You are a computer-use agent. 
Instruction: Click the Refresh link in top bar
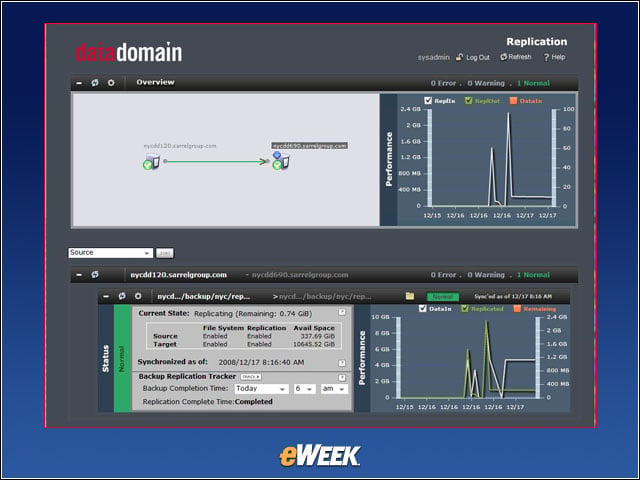click(x=516, y=57)
